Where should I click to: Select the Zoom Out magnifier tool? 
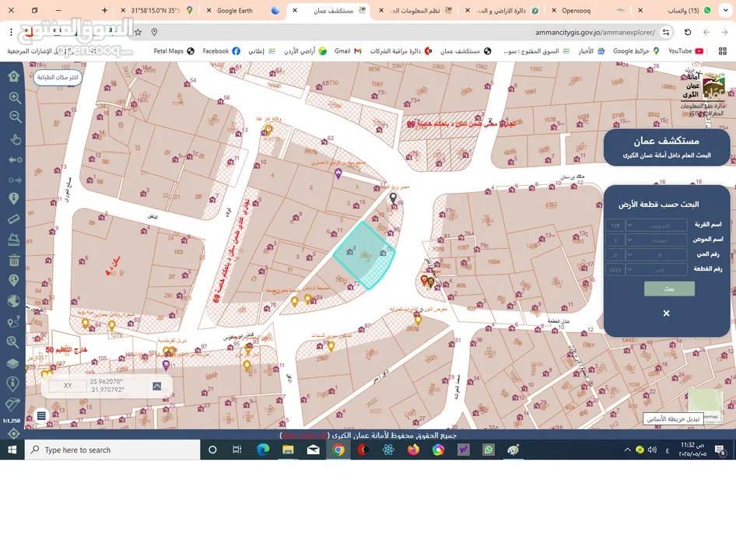pos(15,117)
